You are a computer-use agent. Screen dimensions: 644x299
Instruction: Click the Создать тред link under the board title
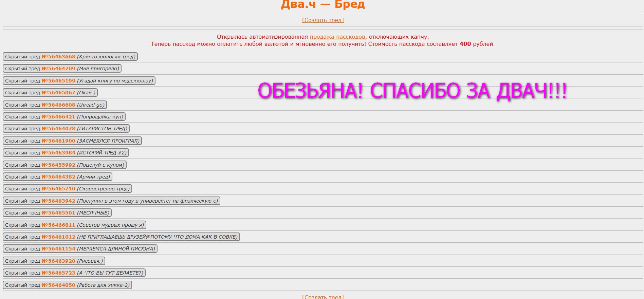[x=323, y=20]
